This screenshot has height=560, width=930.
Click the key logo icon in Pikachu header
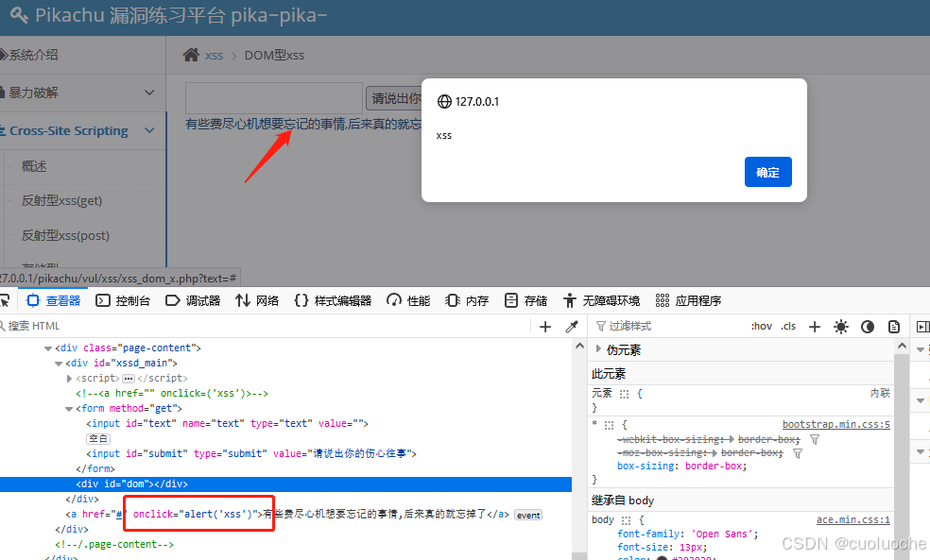point(19,15)
